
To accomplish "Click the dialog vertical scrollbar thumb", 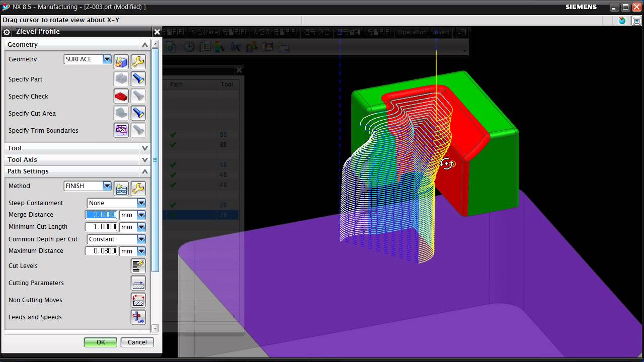I will (155, 160).
